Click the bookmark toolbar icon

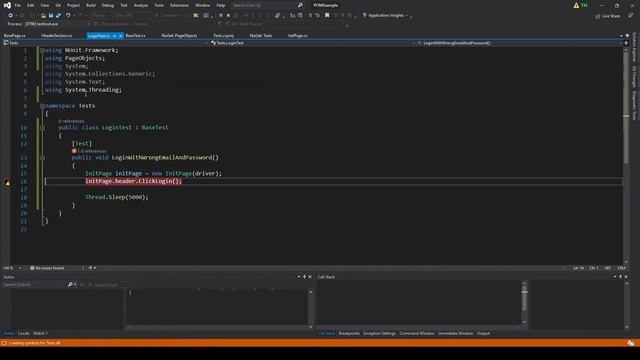327,16
